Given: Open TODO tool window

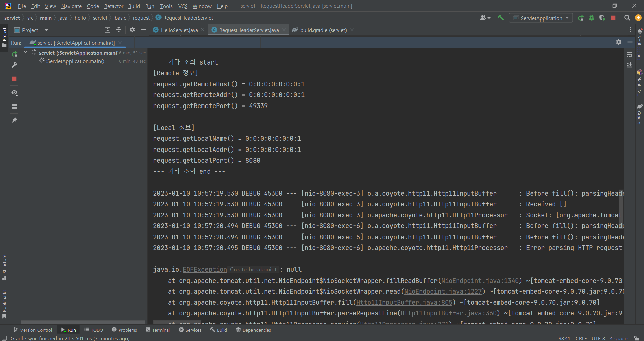Looking at the screenshot, I should pyautogui.click(x=94, y=330).
